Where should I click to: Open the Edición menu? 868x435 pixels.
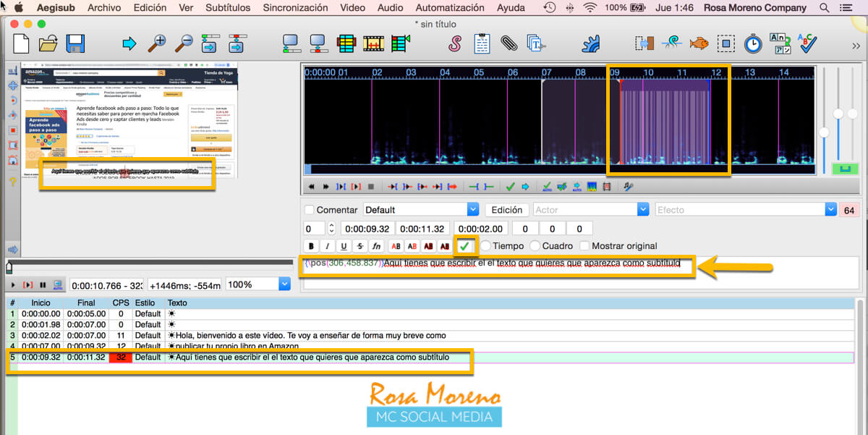(x=150, y=8)
